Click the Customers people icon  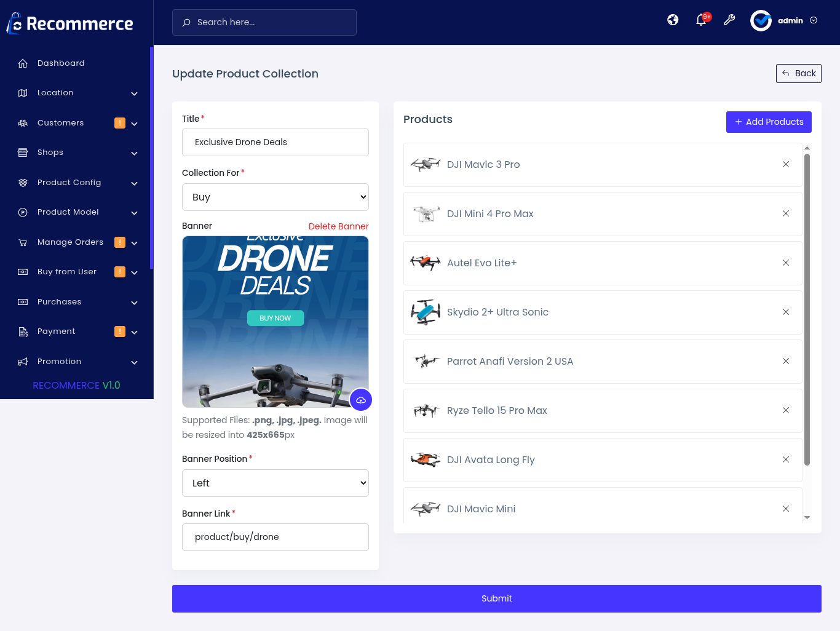(x=23, y=123)
